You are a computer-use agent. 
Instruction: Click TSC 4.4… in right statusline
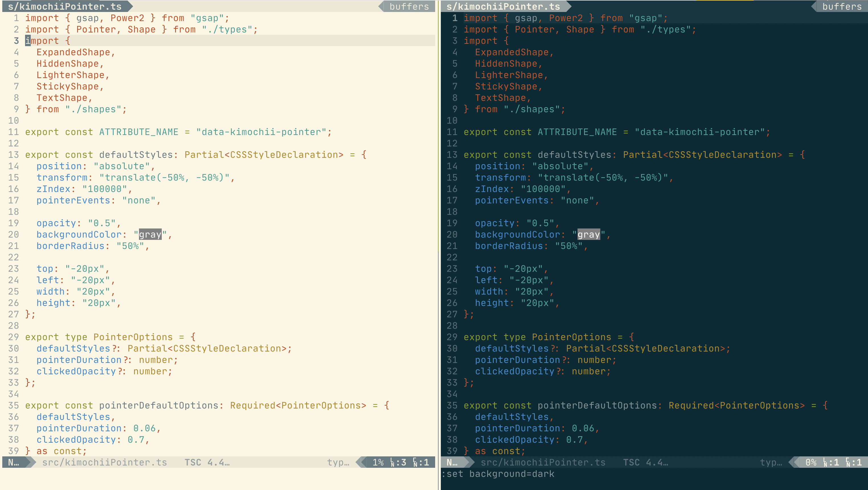(645, 462)
